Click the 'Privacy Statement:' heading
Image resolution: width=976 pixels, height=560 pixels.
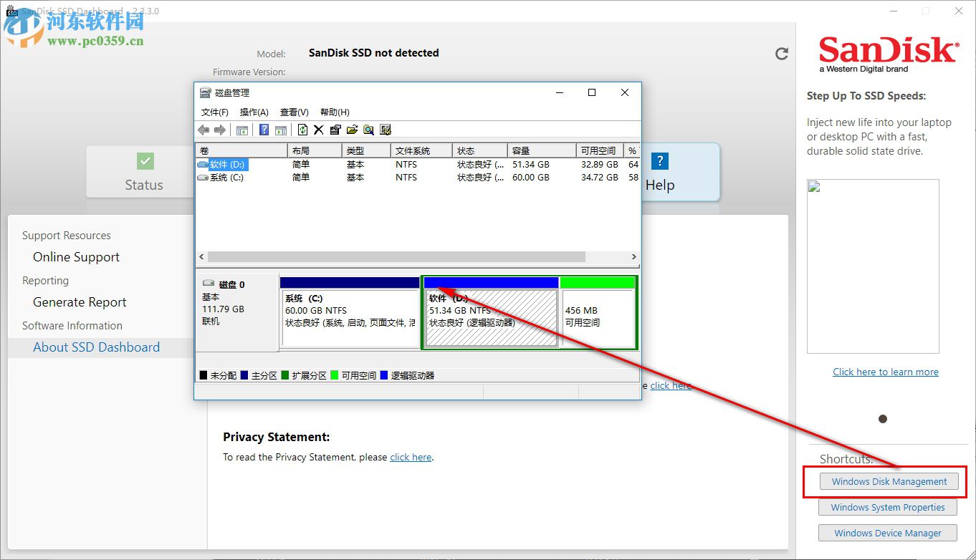coord(277,437)
